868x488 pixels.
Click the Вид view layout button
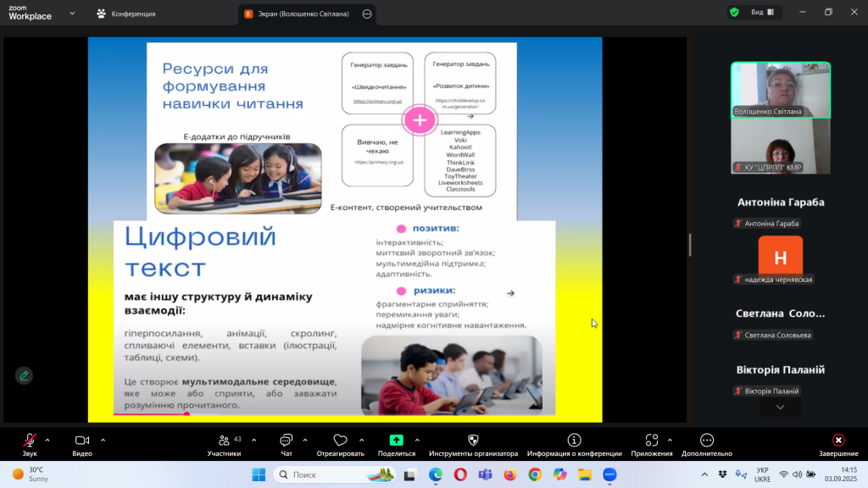coord(750,12)
